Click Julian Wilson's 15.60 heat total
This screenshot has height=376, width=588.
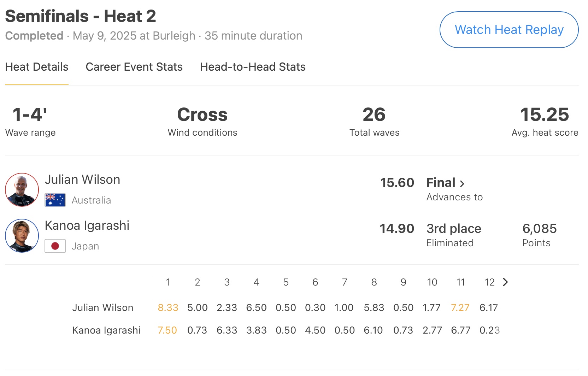pos(397,183)
